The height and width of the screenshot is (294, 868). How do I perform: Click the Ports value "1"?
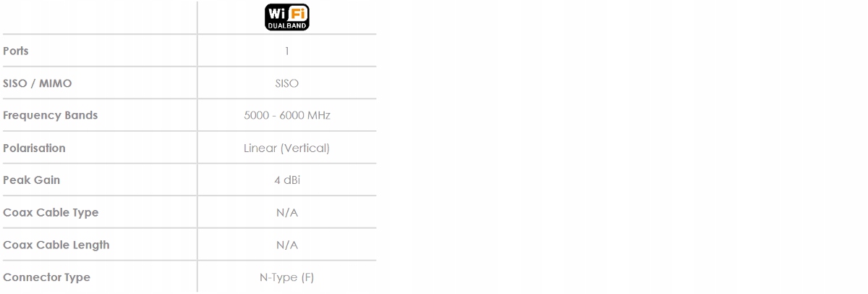point(287,51)
